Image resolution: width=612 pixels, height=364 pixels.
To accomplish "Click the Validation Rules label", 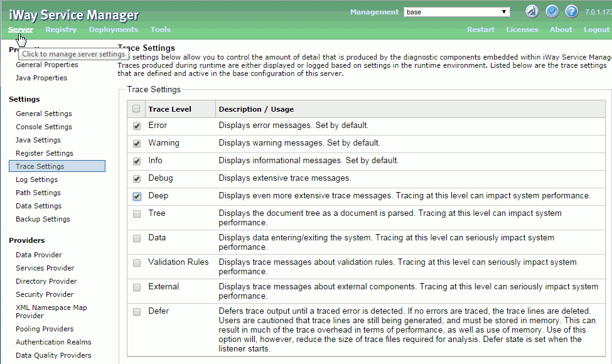I will [x=178, y=262].
